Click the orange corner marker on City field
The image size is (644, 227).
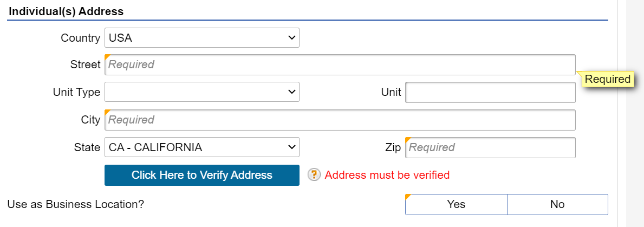pos(107,112)
